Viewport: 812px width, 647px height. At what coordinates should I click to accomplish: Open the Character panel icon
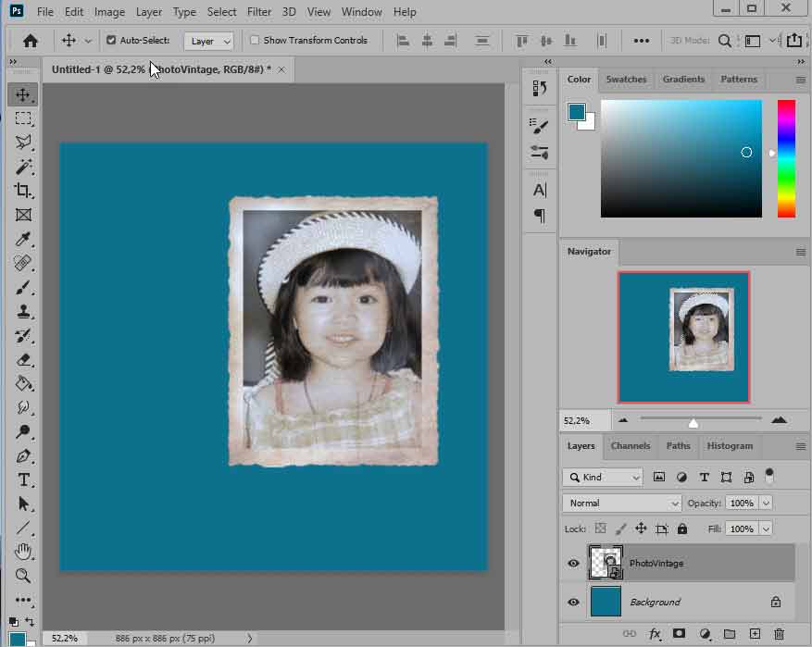[x=539, y=190]
